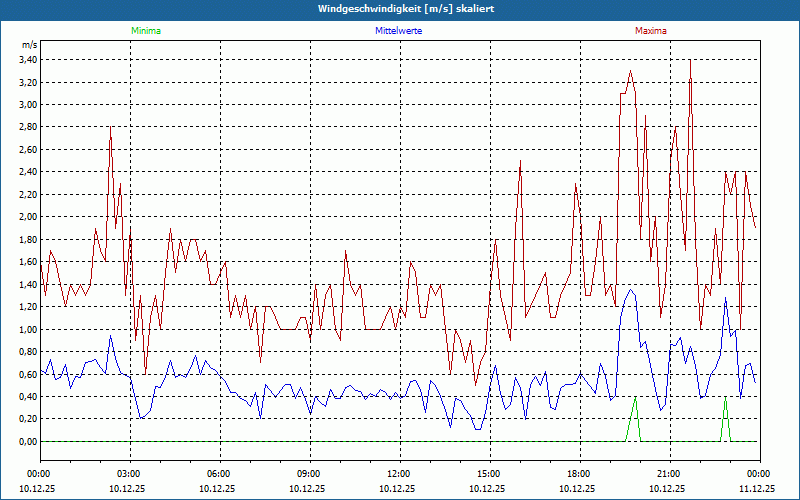Click the 0,80 y-axis value
The image size is (800, 500).
click(x=28, y=352)
